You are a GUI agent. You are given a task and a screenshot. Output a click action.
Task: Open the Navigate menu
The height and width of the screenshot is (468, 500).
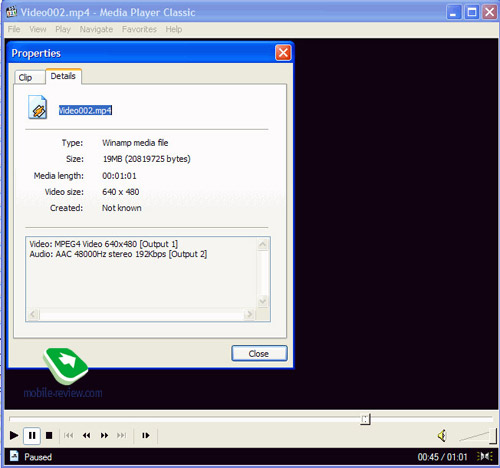(x=96, y=29)
